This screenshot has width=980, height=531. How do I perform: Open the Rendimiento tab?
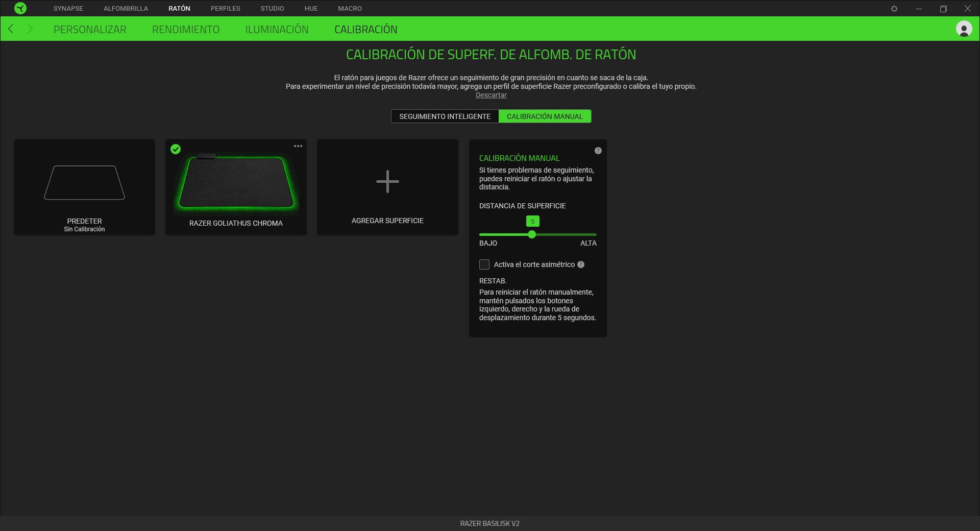tap(186, 30)
